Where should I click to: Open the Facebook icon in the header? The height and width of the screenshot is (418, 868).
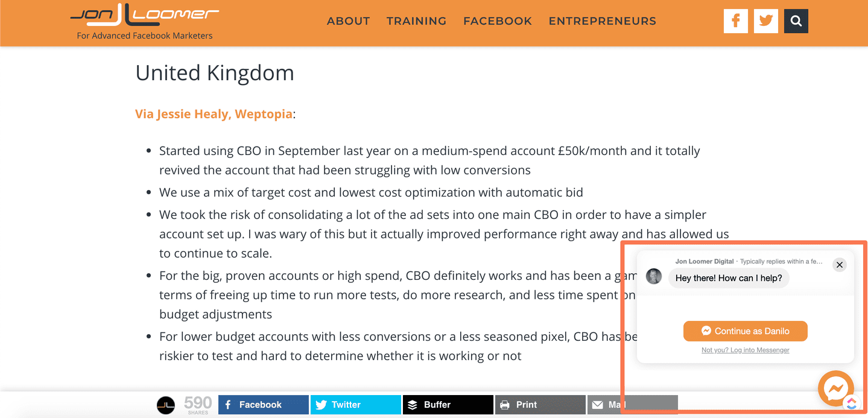736,21
